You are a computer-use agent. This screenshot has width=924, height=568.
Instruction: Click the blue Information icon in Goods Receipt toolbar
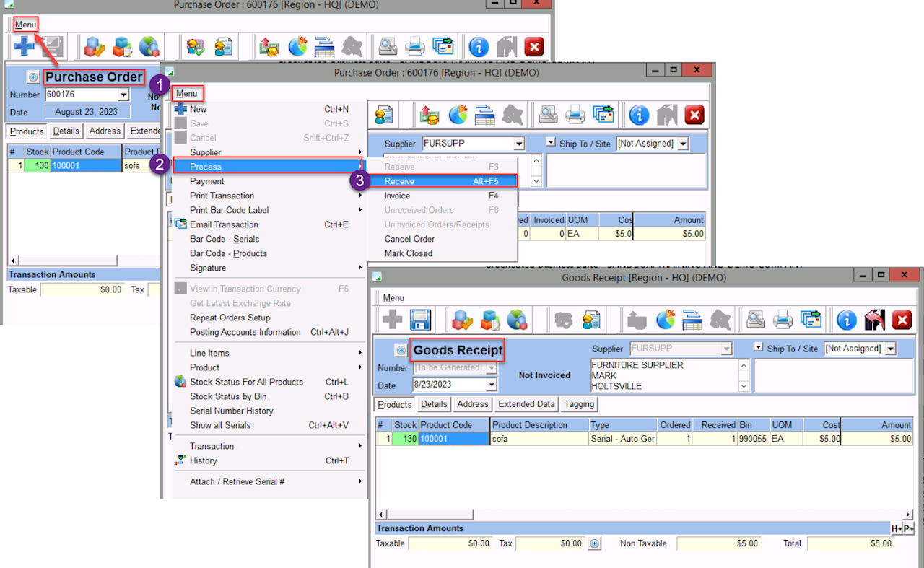coord(846,320)
